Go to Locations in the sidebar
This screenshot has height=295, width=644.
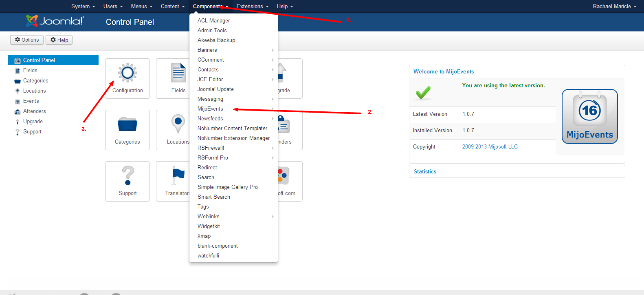(34, 91)
